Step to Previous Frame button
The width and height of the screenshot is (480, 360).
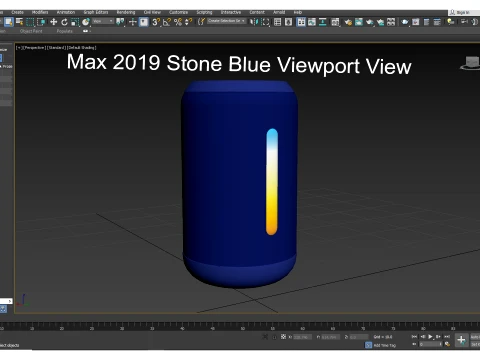click(422, 337)
